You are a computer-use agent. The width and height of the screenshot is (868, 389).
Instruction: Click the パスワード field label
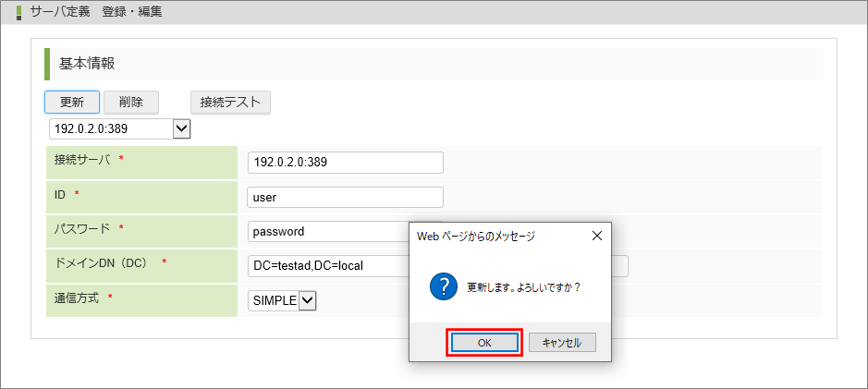pyautogui.click(x=82, y=228)
